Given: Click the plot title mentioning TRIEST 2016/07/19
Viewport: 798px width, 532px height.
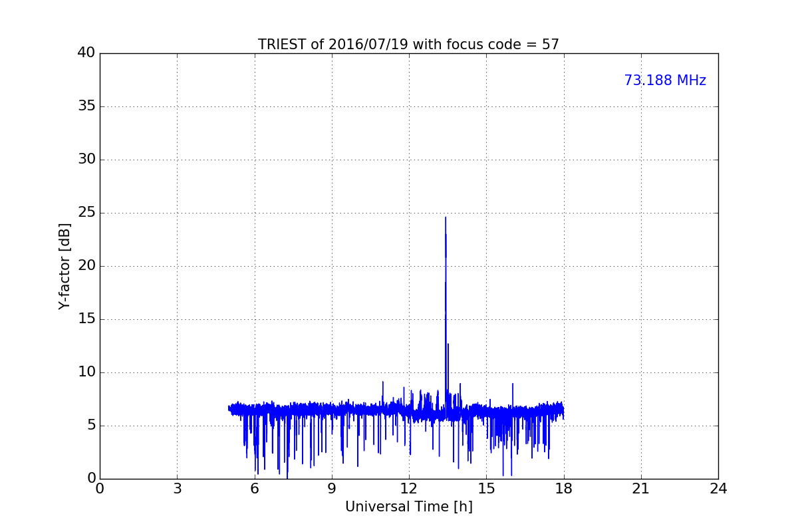Looking at the screenshot, I should pyautogui.click(x=408, y=45).
